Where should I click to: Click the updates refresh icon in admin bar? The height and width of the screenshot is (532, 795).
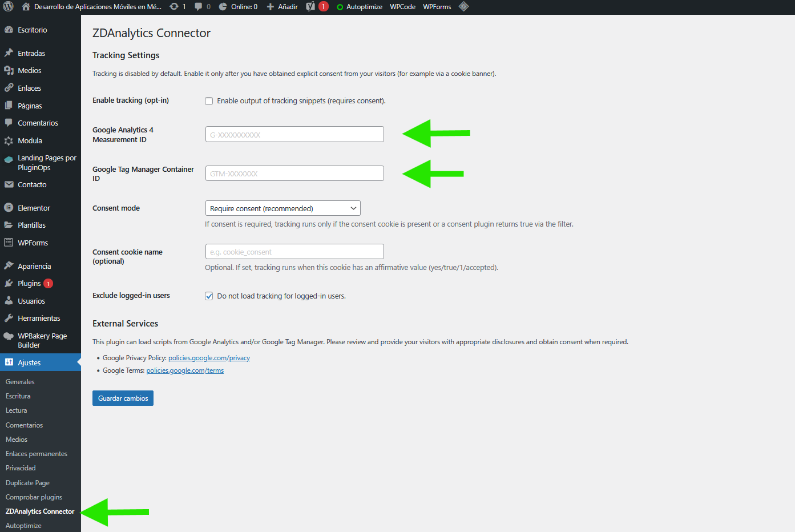[x=174, y=7]
